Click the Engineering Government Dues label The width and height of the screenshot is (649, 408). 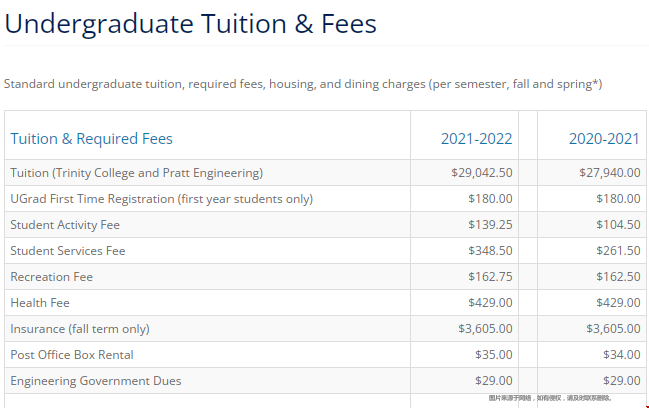pos(96,381)
